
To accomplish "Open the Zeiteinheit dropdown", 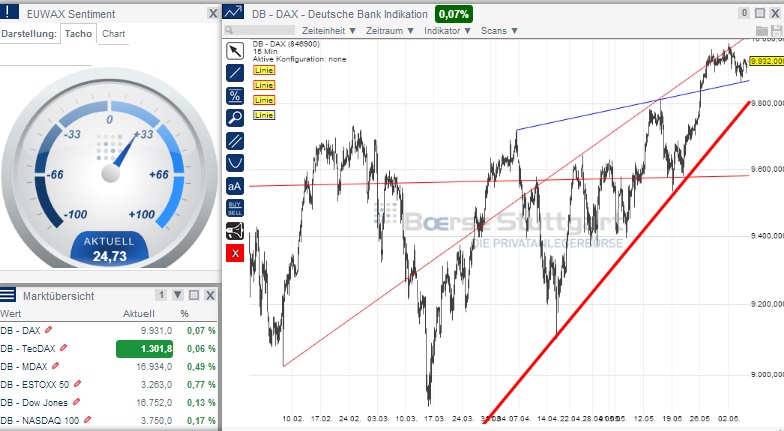I will click(x=329, y=30).
